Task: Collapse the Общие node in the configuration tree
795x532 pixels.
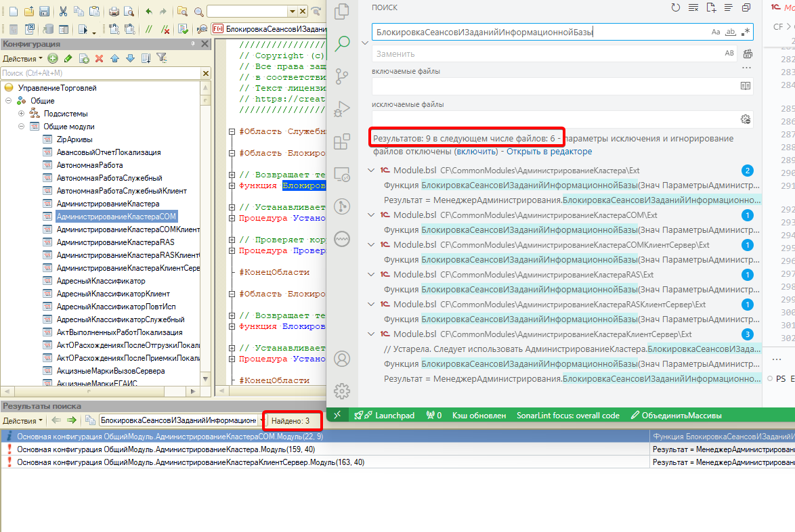Action: (x=9, y=101)
